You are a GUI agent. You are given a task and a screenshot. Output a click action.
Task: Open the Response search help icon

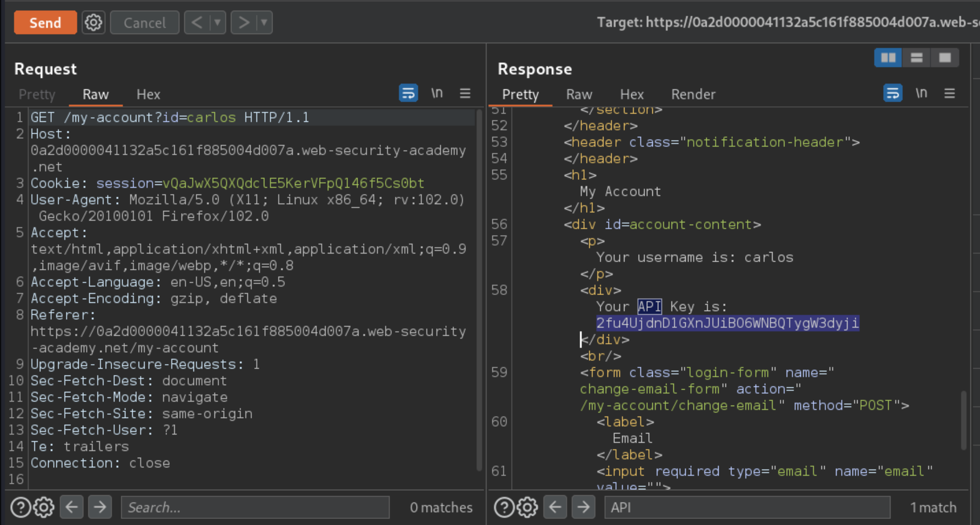click(x=504, y=507)
